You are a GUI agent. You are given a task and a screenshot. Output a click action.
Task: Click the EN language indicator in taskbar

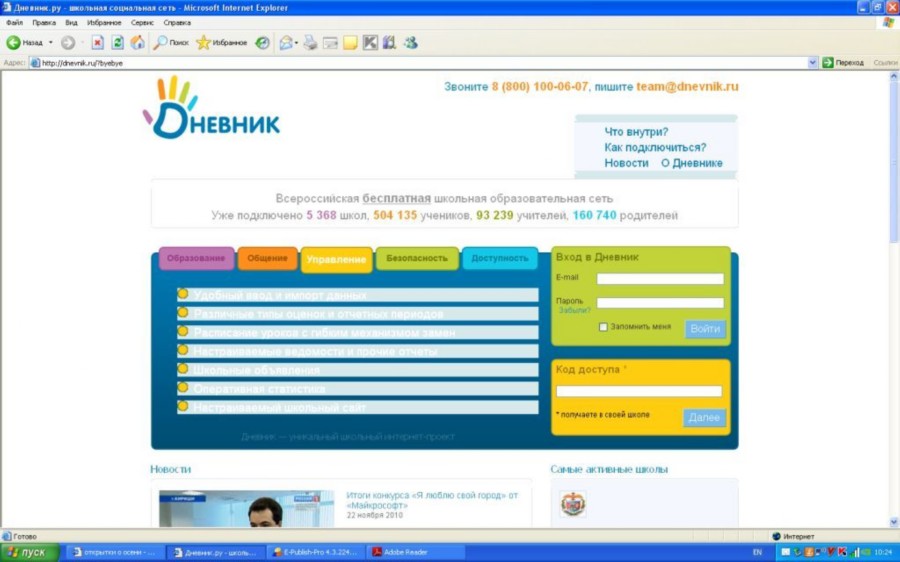pyautogui.click(x=757, y=552)
